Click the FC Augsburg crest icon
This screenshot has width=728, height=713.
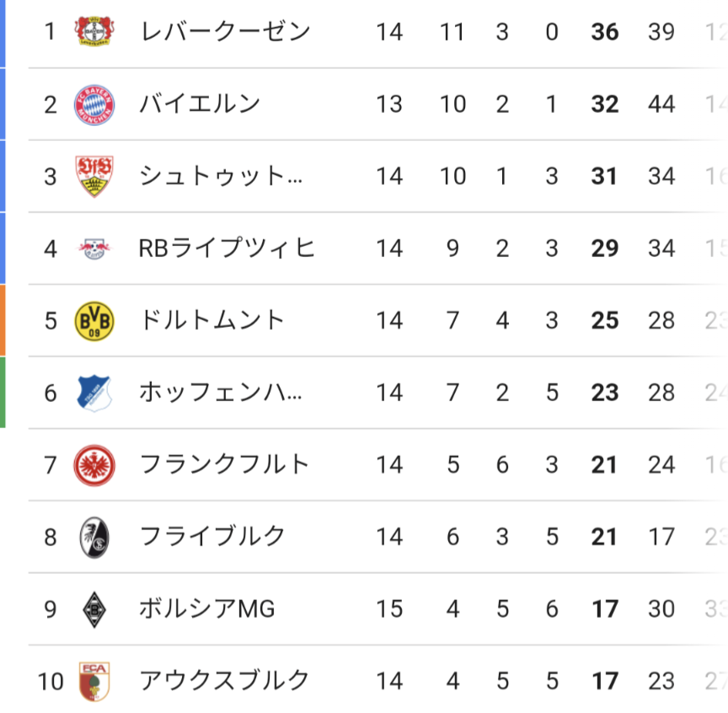point(94,681)
